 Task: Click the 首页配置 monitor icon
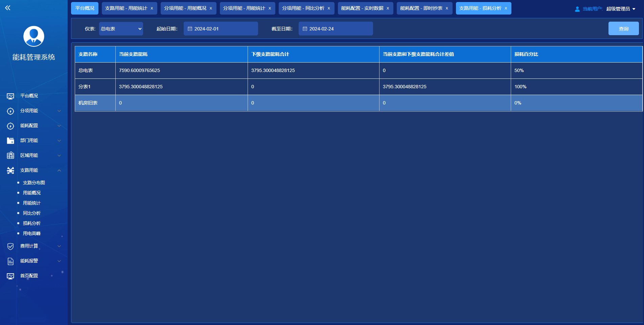point(10,276)
